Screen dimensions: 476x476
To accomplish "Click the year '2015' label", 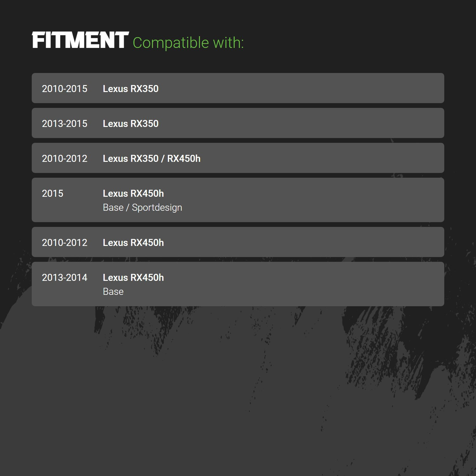I will pyautogui.click(x=53, y=194).
